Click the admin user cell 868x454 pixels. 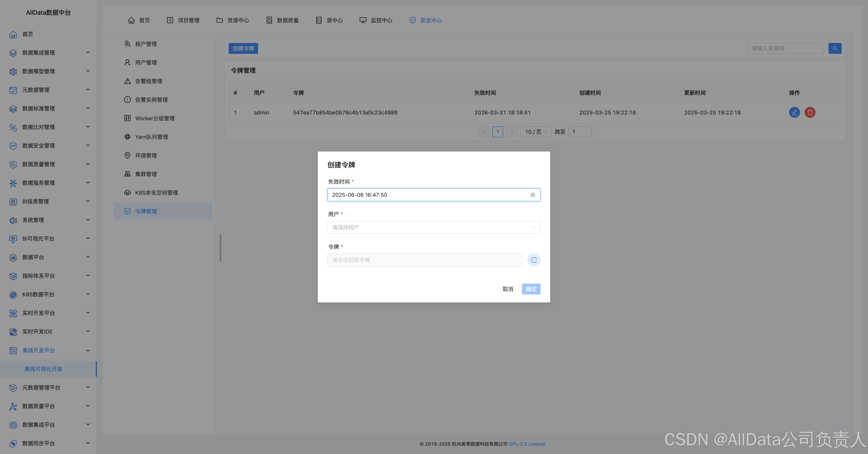pyautogui.click(x=262, y=113)
